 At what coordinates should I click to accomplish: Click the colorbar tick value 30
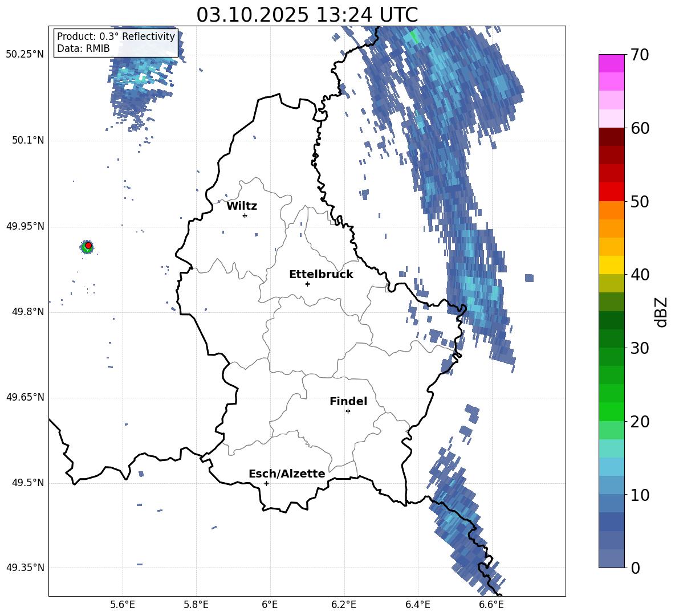pos(639,348)
